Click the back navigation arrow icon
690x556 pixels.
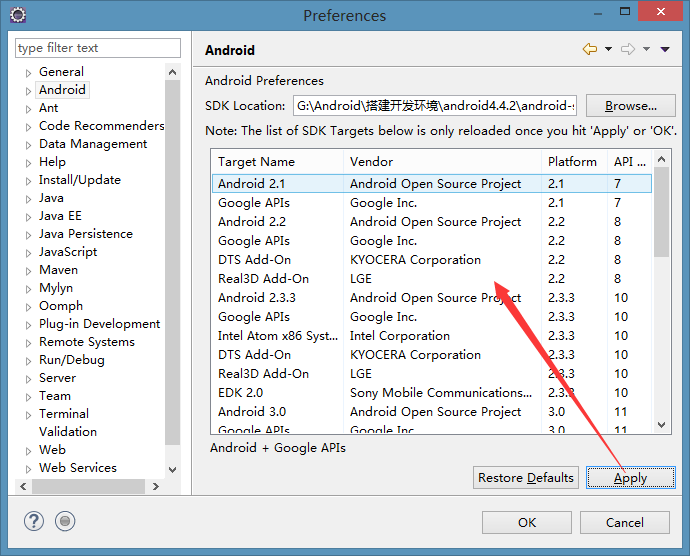[x=590, y=49]
